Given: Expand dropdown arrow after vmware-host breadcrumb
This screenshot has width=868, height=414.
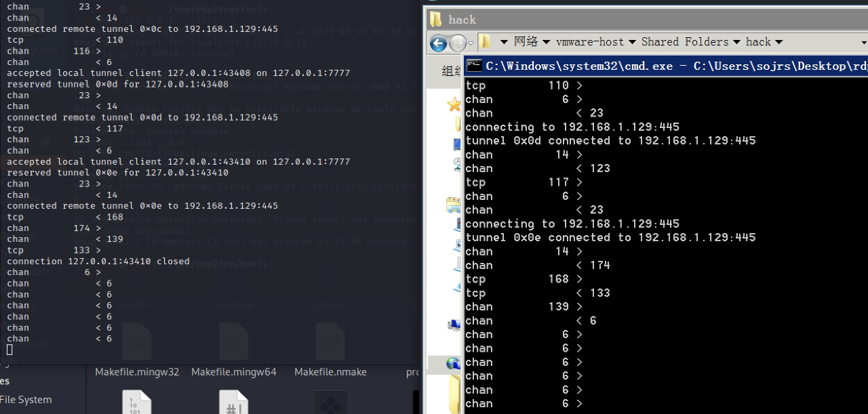Looking at the screenshot, I should [x=632, y=42].
